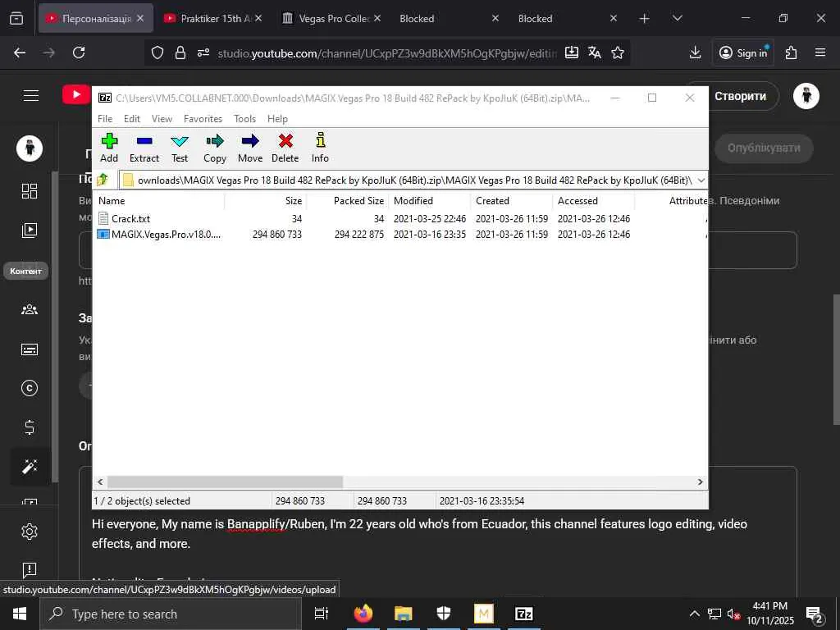The image size is (840, 630).
Task: Choose the Copy tool in 7-Zip
Action: 215,148
